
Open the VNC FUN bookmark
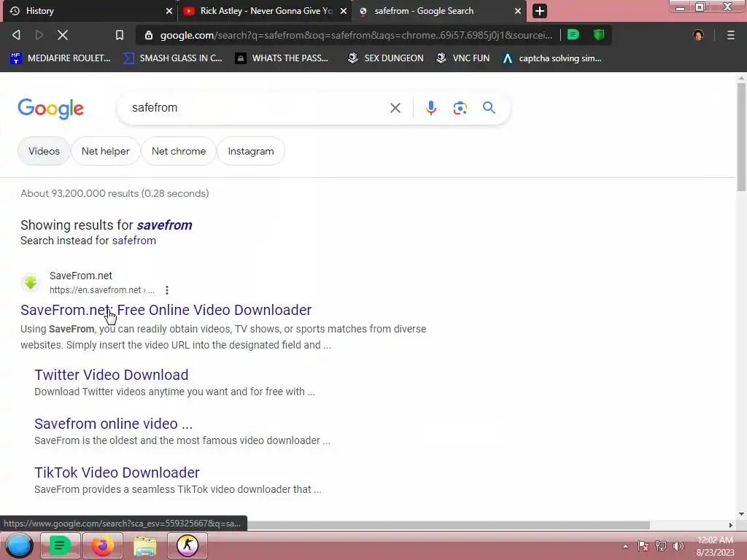463,58
